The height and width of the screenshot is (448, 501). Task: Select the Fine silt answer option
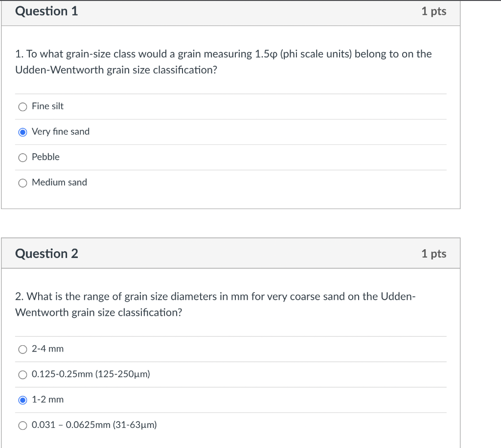point(23,107)
